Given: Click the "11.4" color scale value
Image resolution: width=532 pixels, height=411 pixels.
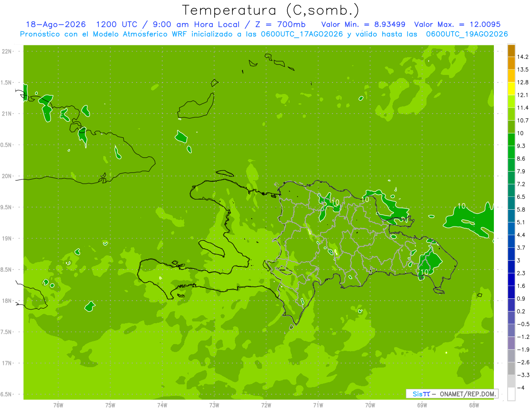Looking at the screenshot, I should click(x=523, y=108).
